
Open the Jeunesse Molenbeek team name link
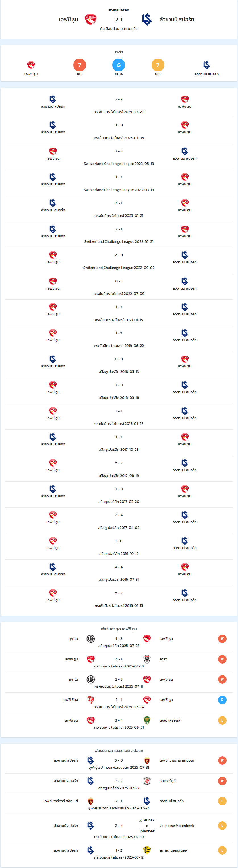(x=177, y=826)
